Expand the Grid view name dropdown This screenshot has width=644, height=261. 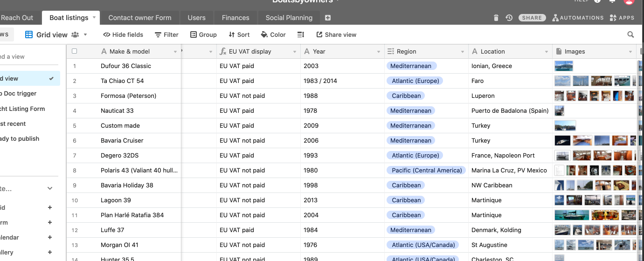(85, 34)
